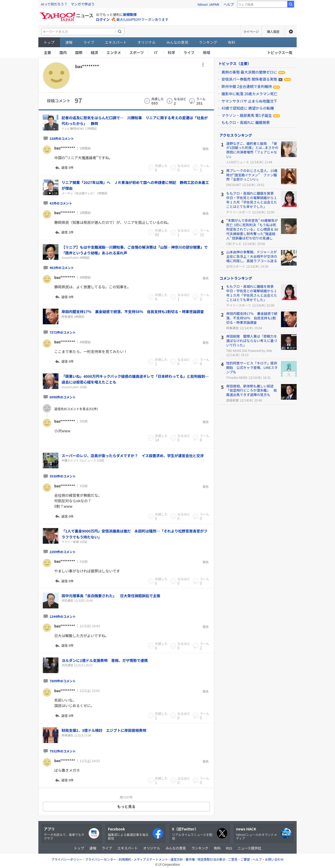Load more with もっと見る button
The image size is (335, 868).
pos(126,806)
